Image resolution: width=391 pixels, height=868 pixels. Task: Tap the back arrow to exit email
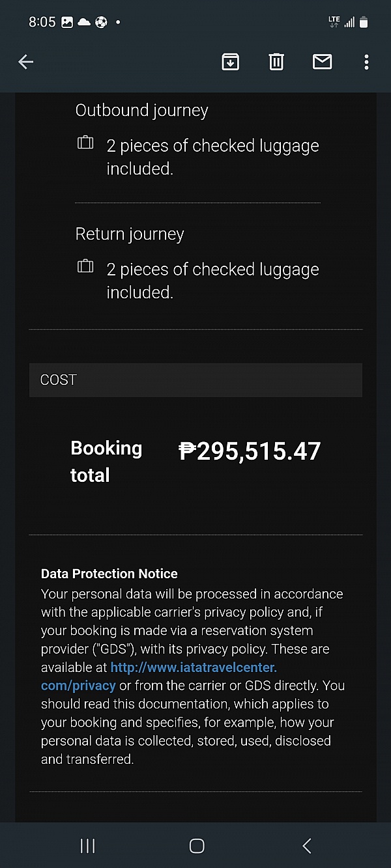25,62
